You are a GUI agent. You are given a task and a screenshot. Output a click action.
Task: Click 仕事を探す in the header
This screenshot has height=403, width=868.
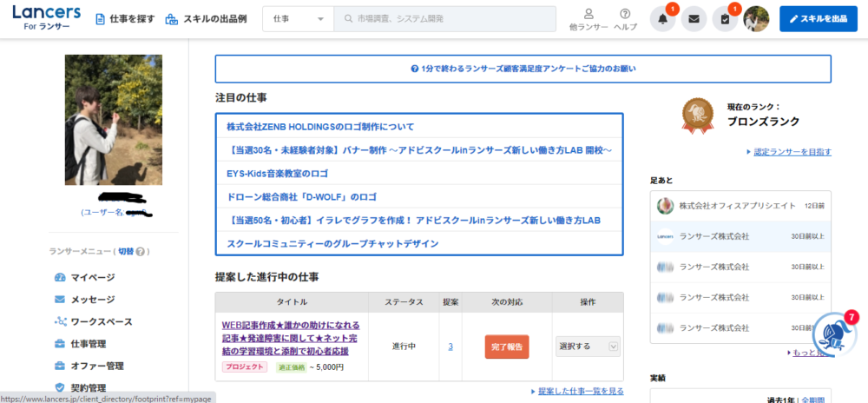pos(126,19)
